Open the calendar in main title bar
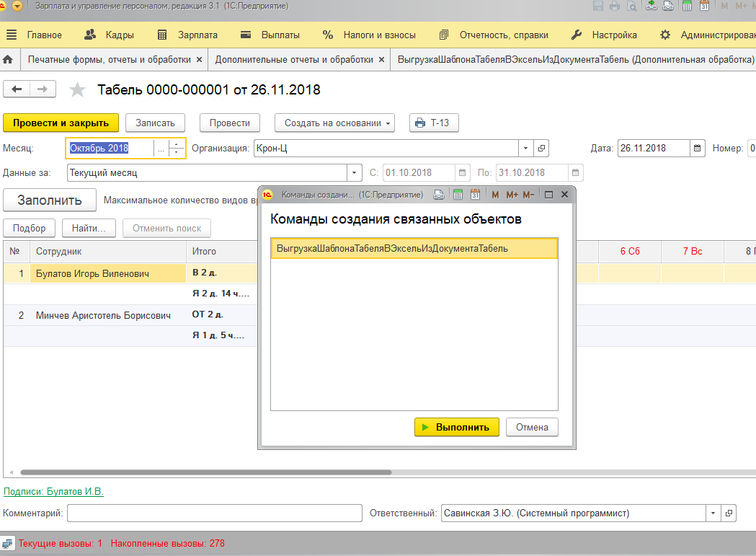The height and width of the screenshot is (556, 756). (704, 6)
